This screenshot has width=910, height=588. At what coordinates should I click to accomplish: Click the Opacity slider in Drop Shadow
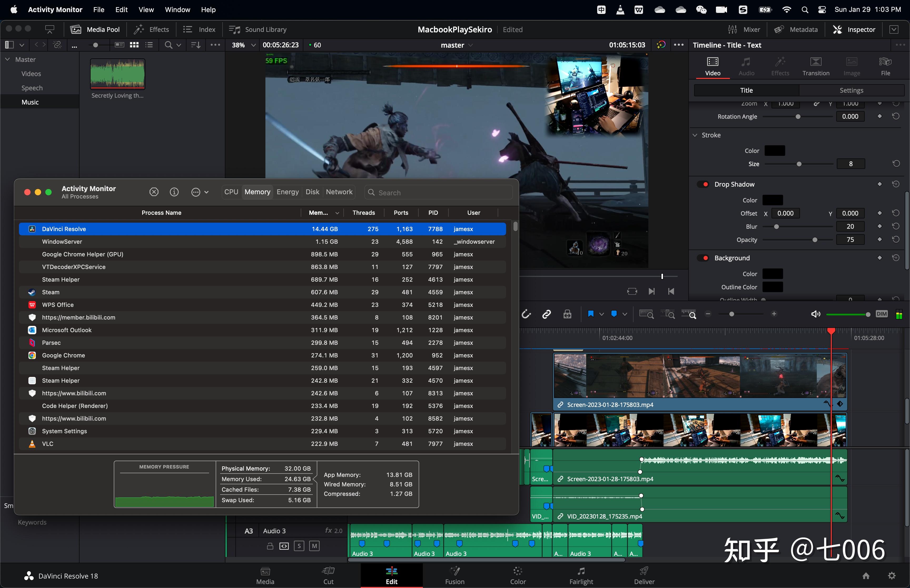[797, 240]
